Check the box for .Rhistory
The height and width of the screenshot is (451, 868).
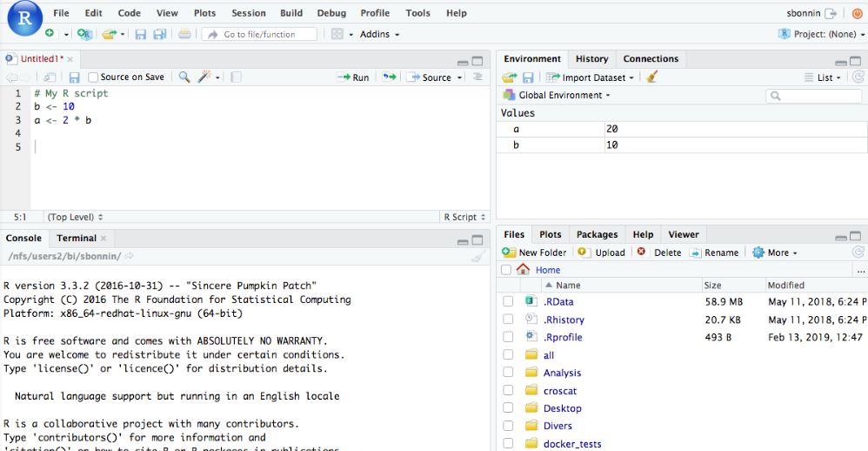tap(508, 320)
